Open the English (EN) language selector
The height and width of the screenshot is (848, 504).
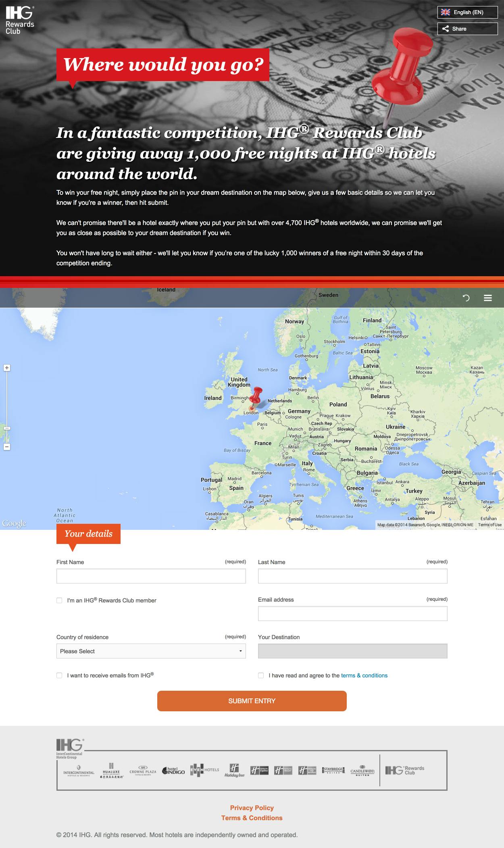(x=468, y=12)
